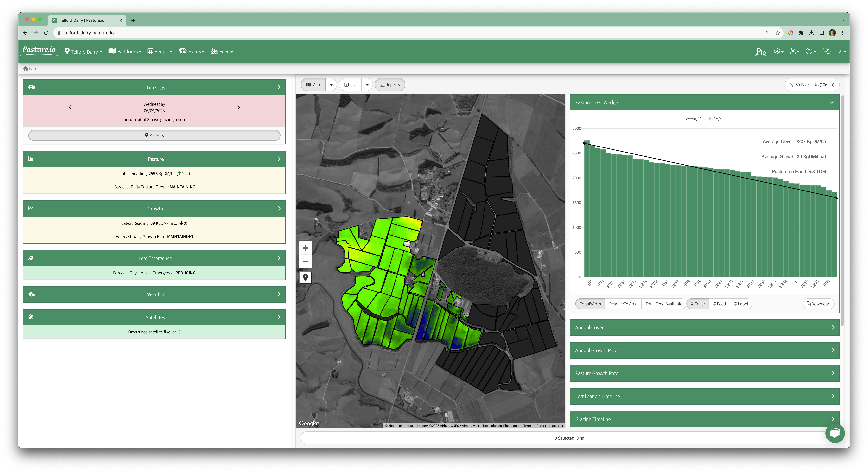This screenshot has width=868, height=472.
Task: Expand the Fertilisation Timeline panel
Action: click(x=705, y=396)
